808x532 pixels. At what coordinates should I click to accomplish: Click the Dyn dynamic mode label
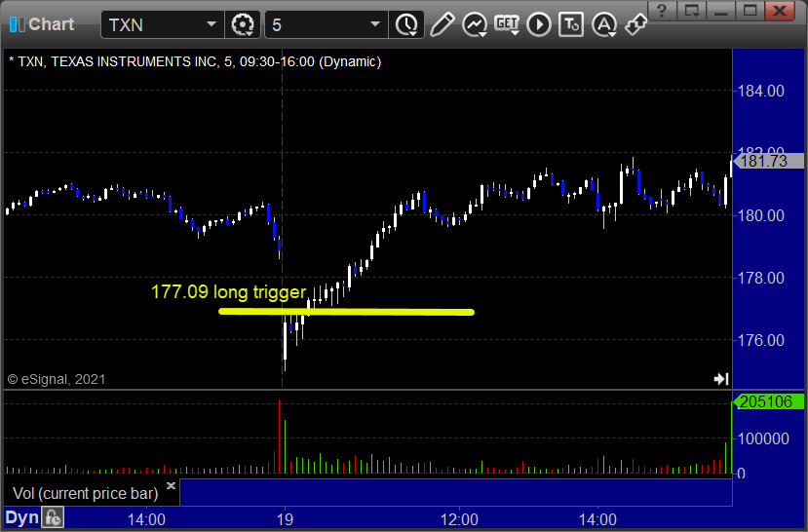22,517
